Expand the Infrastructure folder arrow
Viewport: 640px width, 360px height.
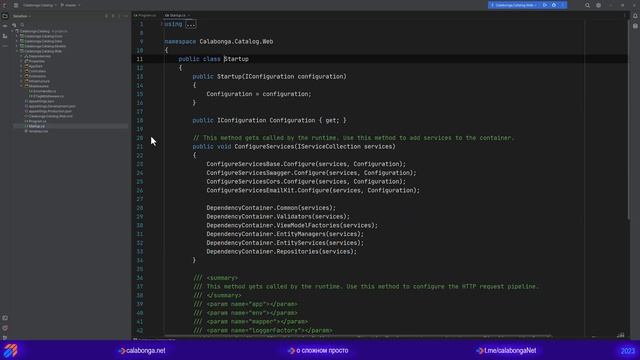tap(22, 81)
